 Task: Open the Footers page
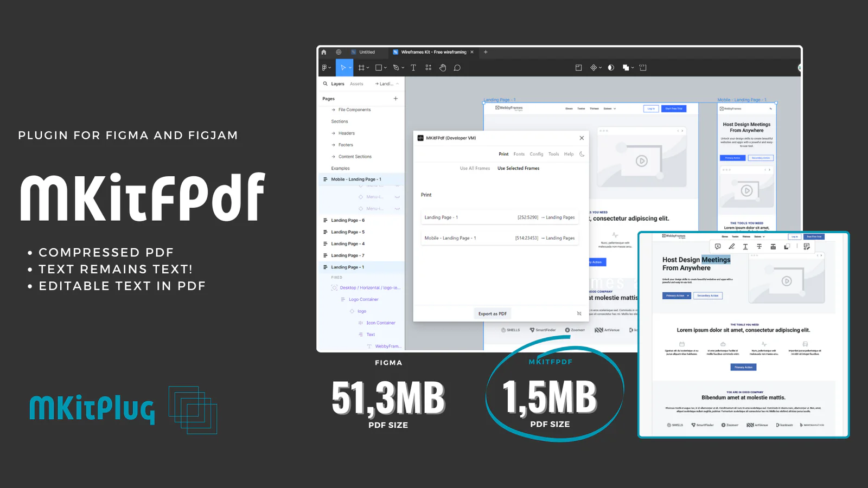coord(346,145)
